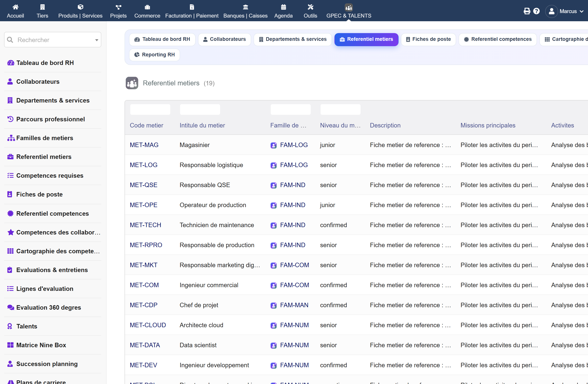Open the Marcus user menu chevron
588x384 pixels.
[x=582, y=11]
